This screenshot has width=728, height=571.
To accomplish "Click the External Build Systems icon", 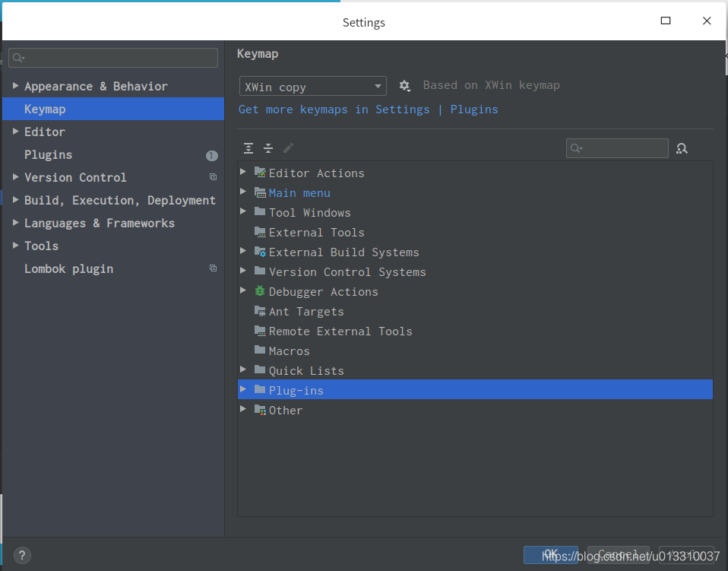I will point(259,252).
